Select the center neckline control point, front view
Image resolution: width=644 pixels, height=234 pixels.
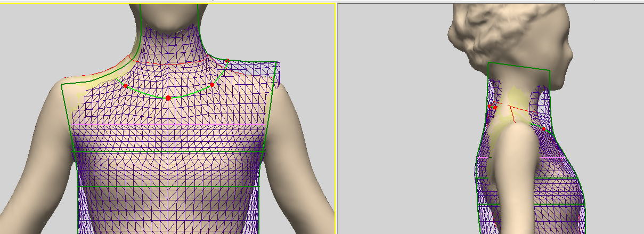pos(168,98)
